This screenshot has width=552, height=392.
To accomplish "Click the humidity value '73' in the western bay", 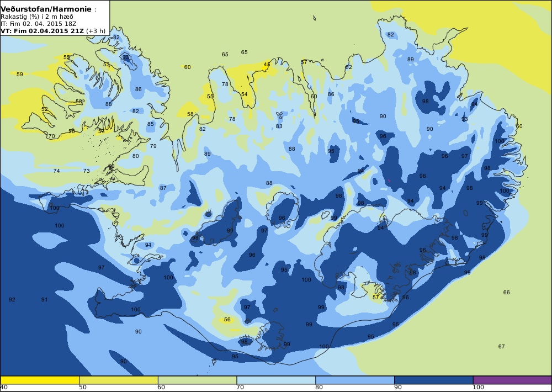I will pos(86,171).
